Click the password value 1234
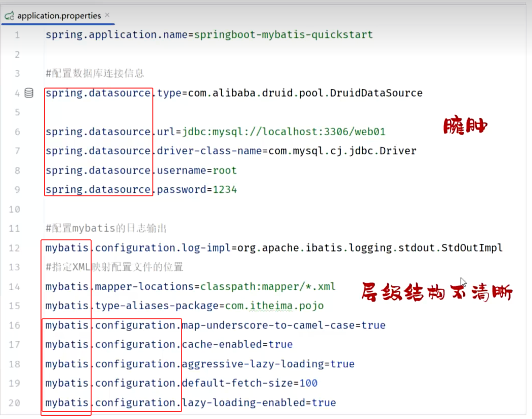Screen dimensions: 532x419 click(224, 190)
